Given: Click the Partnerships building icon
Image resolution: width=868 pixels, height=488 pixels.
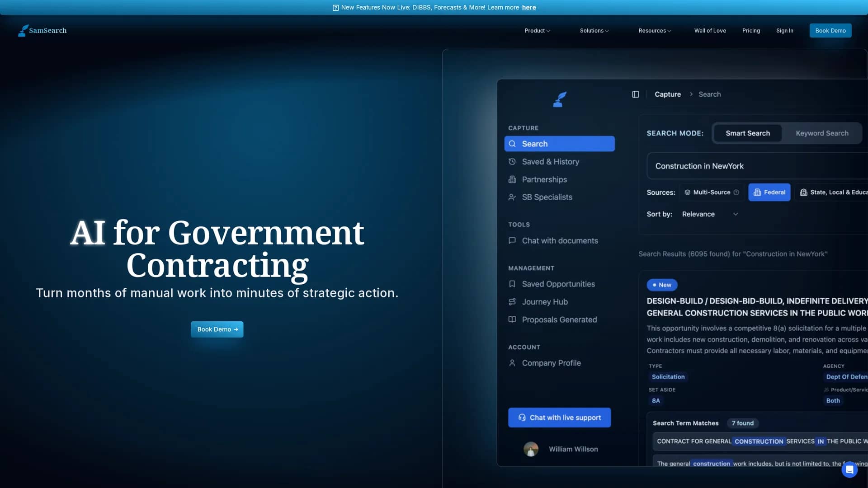Looking at the screenshot, I should 512,179.
